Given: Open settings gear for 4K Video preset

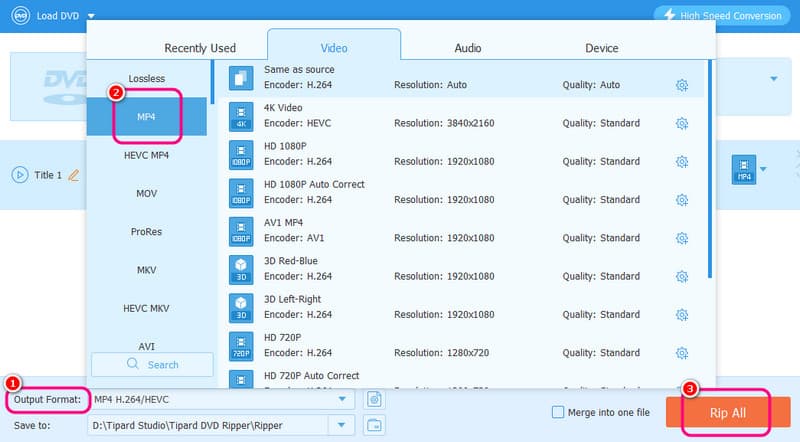Looking at the screenshot, I should pyautogui.click(x=682, y=124).
